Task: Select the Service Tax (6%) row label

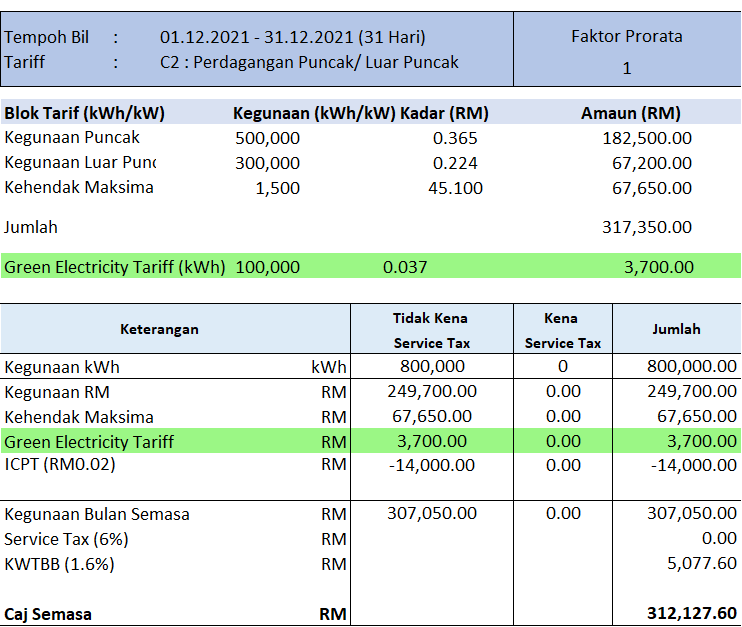Action: (66, 539)
